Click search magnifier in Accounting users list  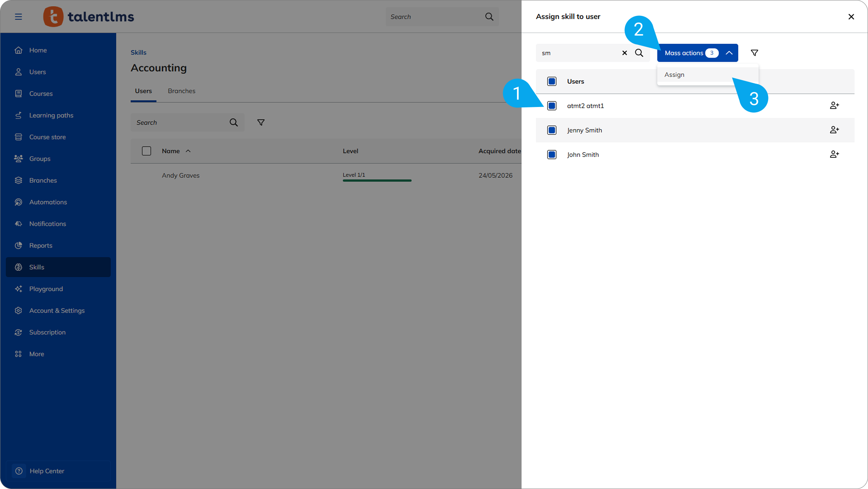234,122
